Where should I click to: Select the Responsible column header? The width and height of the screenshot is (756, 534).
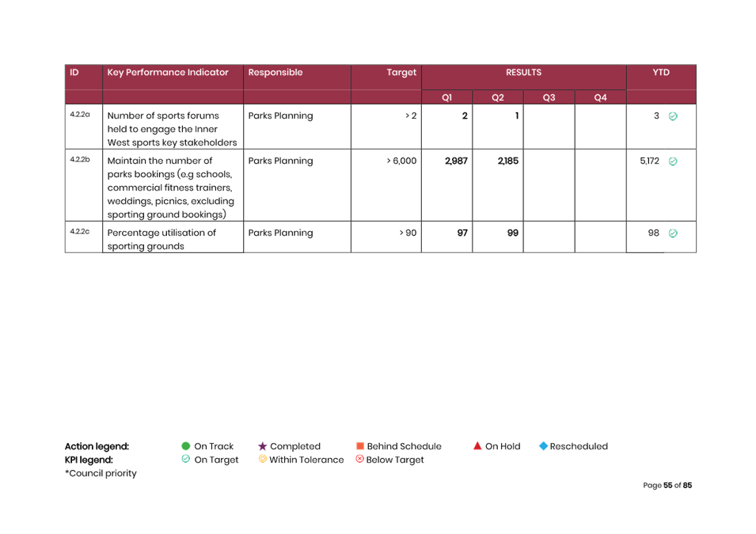pos(275,73)
